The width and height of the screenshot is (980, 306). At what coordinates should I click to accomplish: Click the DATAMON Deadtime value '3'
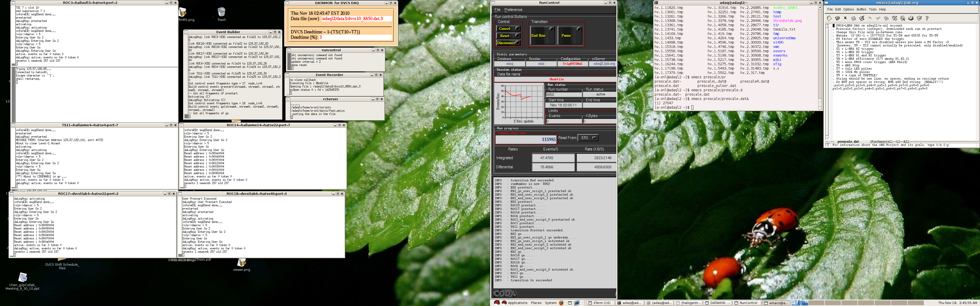321,37
